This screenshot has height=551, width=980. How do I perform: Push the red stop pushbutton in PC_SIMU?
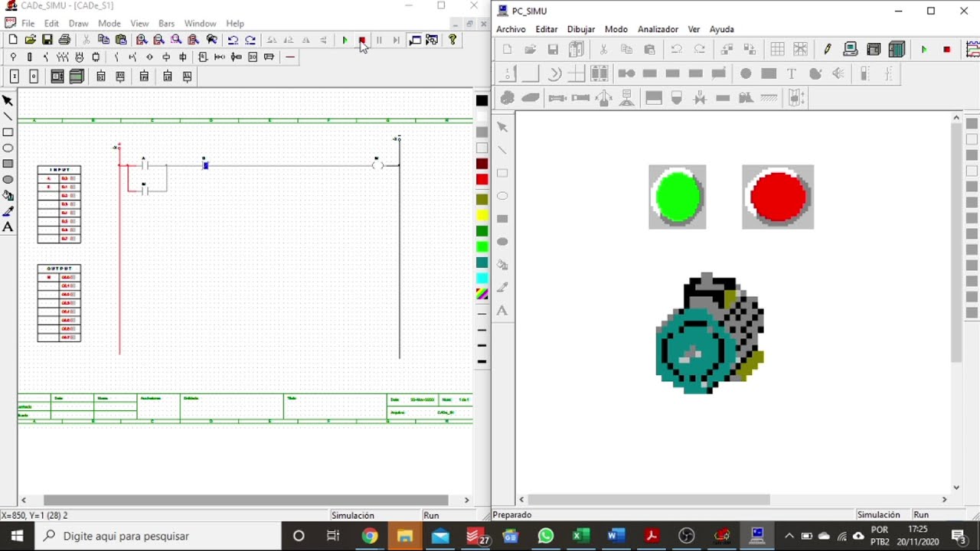[x=778, y=197]
